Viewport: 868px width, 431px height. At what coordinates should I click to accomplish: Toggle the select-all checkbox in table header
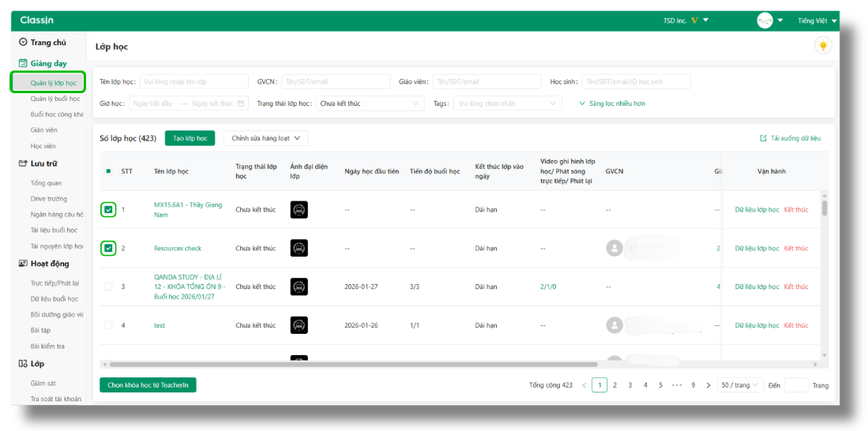108,171
